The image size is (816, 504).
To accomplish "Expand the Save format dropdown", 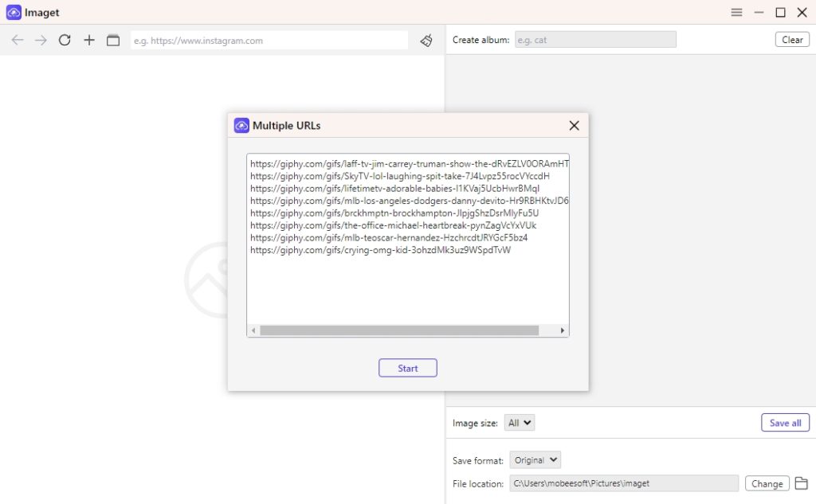I will [x=535, y=459].
